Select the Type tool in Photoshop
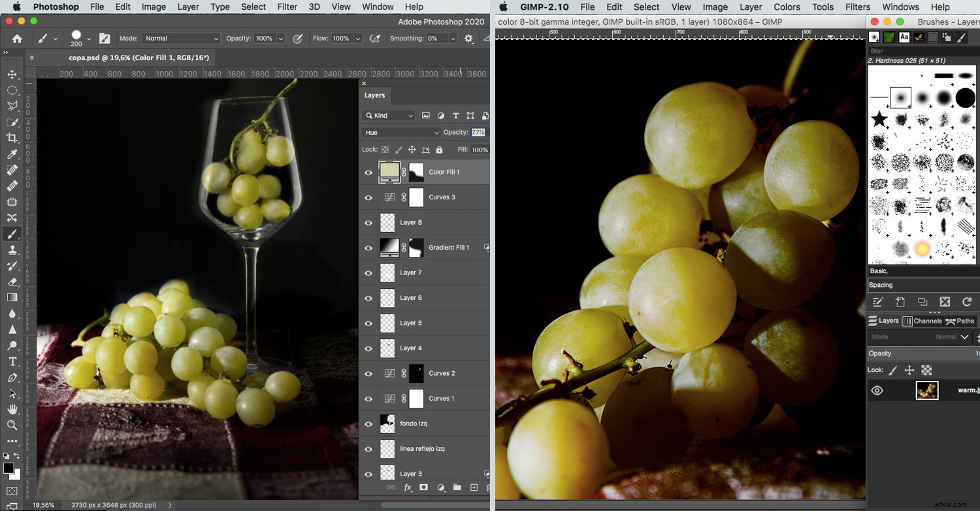This screenshot has height=511, width=980. coord(12,361)
